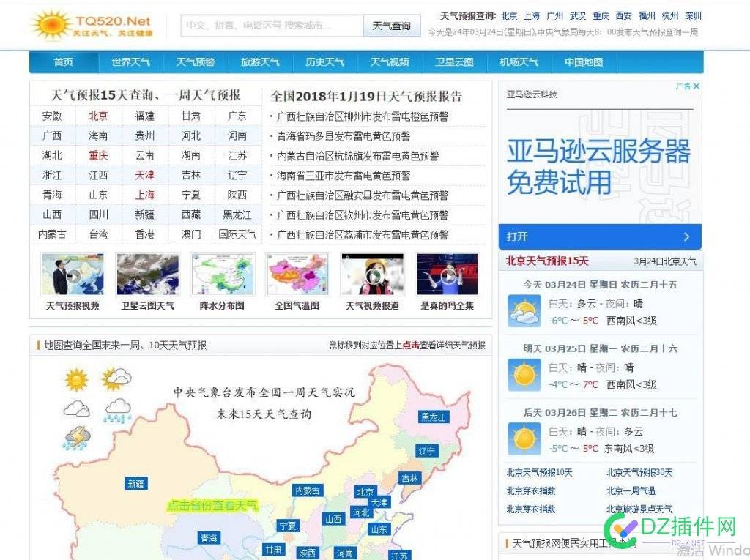Play the 天气预报视频 thumbnail
The image size is (750, 560).
[x=73, y=275]
